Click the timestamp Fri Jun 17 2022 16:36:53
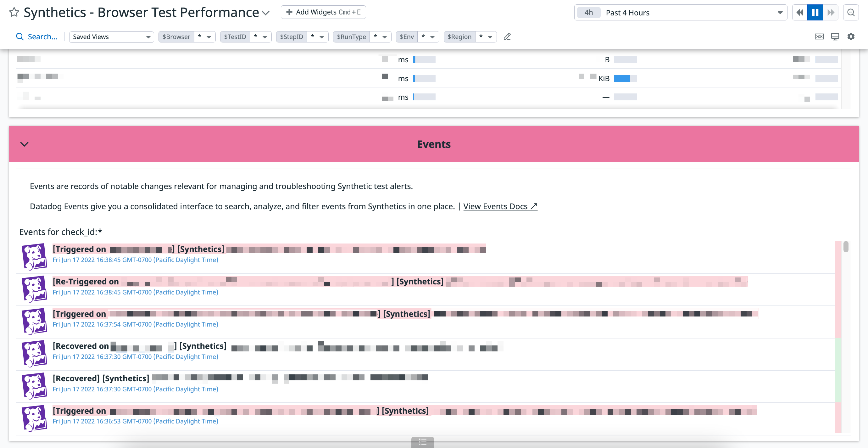 pos(136,421)
